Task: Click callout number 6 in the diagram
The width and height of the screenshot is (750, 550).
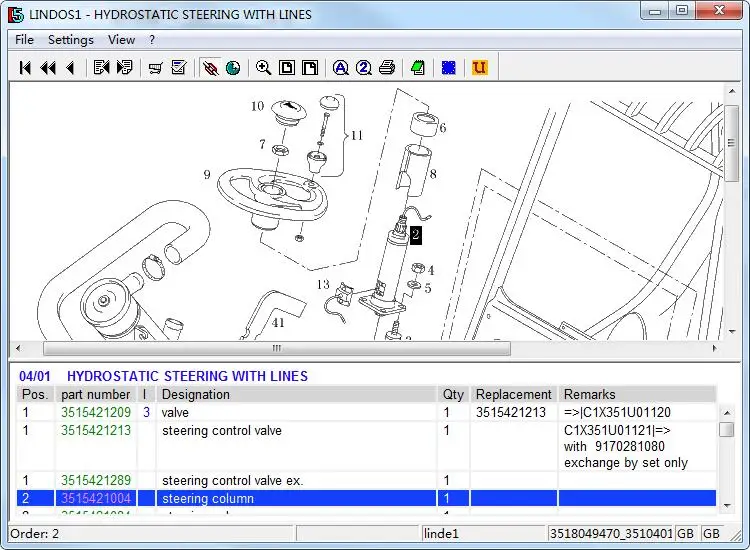Action: (442, 128)
